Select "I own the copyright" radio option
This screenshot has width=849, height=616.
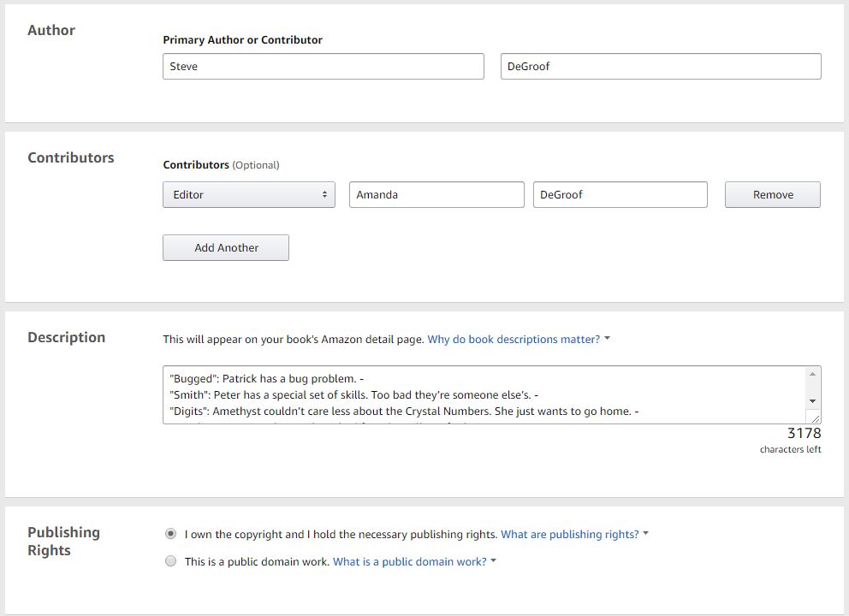pyautogui.click(x=170, y=534)
